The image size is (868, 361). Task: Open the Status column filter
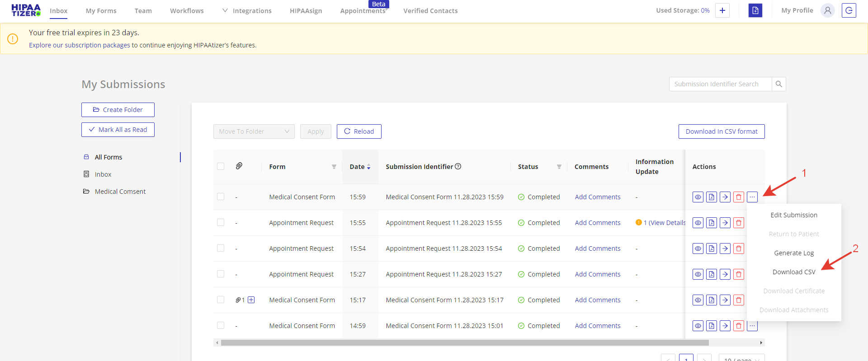click(559, 167)
